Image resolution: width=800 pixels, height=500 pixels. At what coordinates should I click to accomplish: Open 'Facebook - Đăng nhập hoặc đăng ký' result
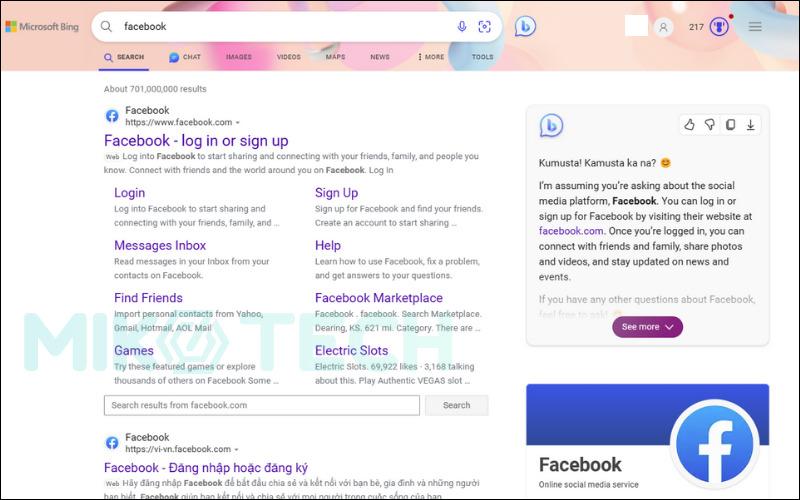[206, 467]
